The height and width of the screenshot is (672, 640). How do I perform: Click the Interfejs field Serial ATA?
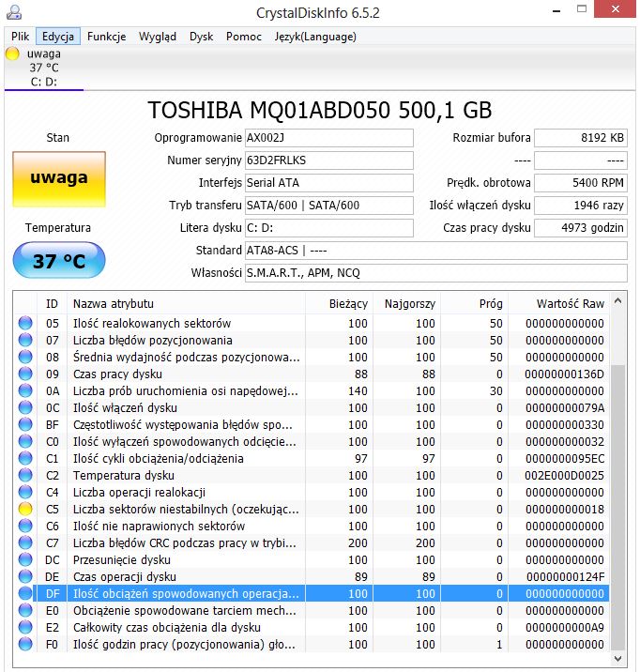click(x=329, y=183)
